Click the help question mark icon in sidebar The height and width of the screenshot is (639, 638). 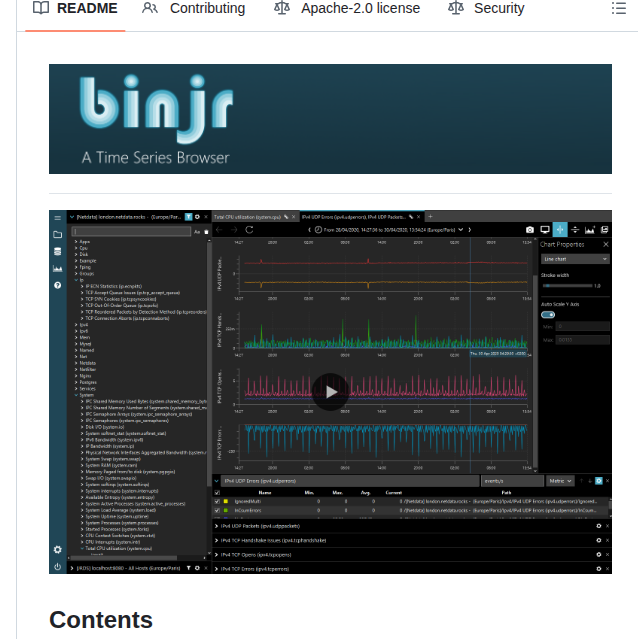tap(57, 285)
